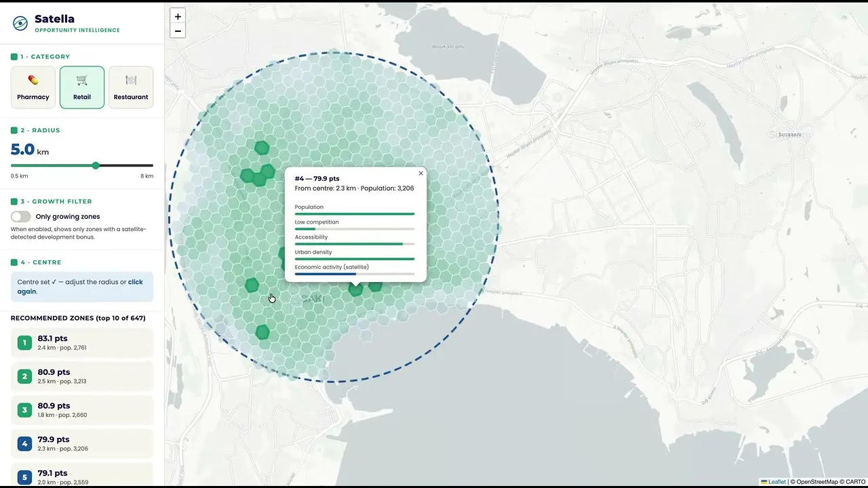Viewport: 868px width, 488px height.
Task: Open recommended zone 1 with 83.1 pts
Action: coord(82,342)
